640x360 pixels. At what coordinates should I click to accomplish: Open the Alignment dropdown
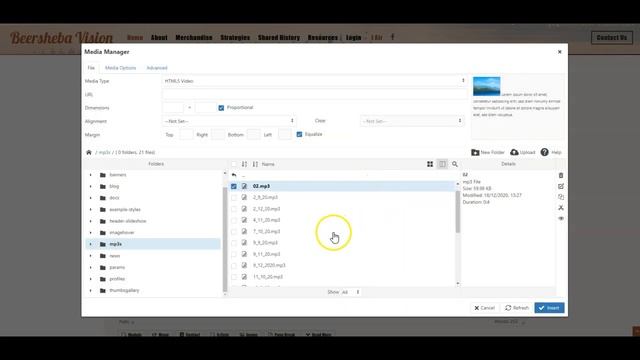point(229,121)
